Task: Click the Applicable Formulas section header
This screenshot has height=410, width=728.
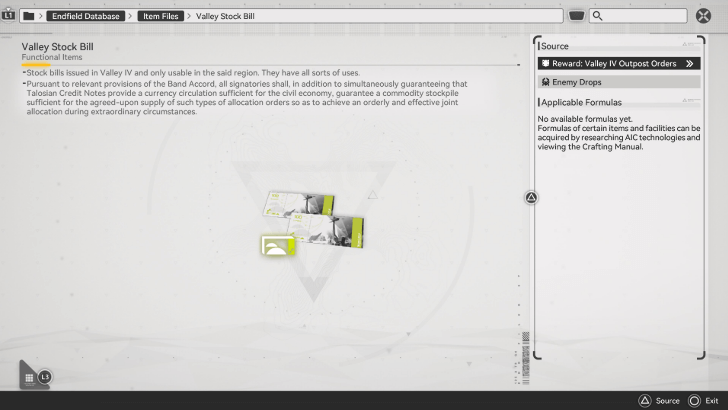Action: 581,103
